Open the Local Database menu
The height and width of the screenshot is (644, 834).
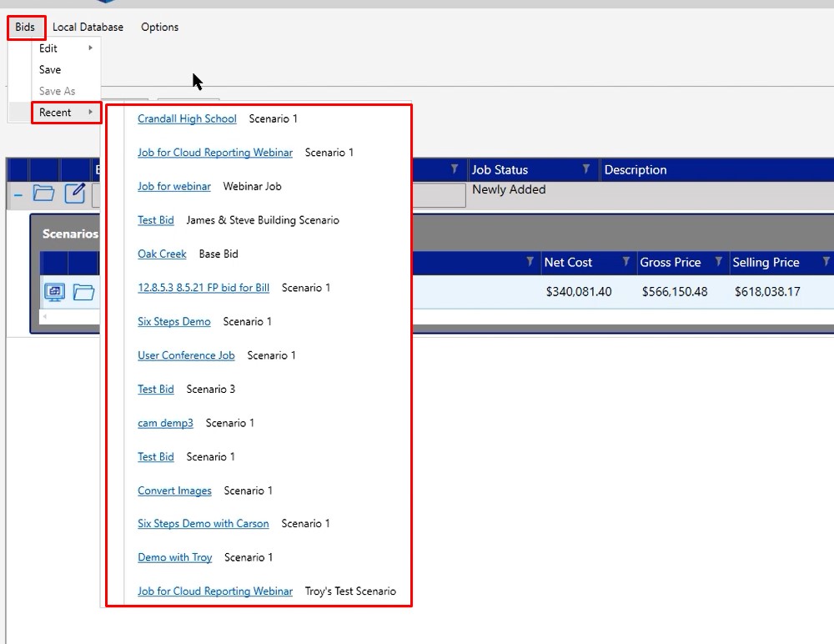click(88, 28)
